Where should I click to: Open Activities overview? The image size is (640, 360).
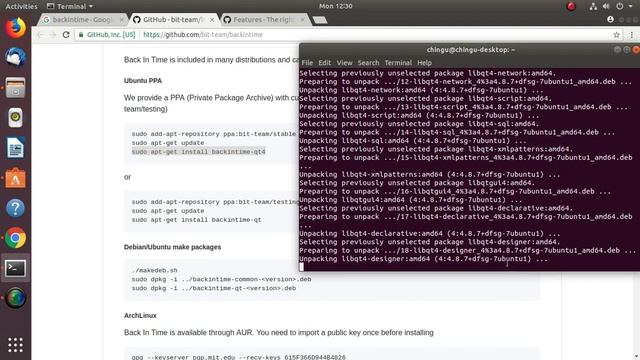coord(21,6)
